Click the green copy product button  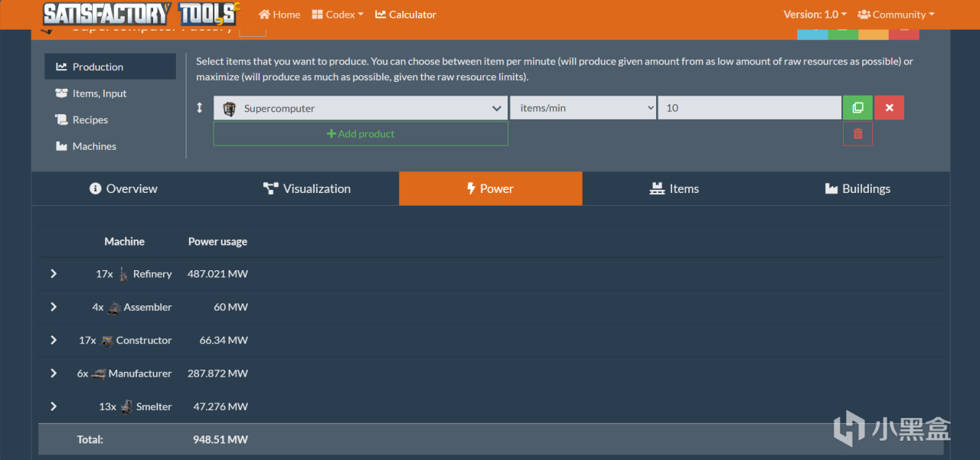[858, 108]
